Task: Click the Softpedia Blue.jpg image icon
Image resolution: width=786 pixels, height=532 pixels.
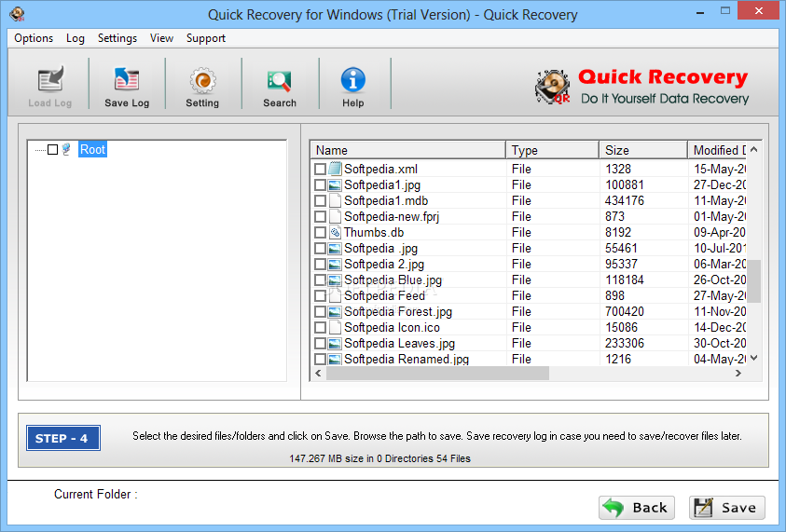Action: [x=335, y=280]
